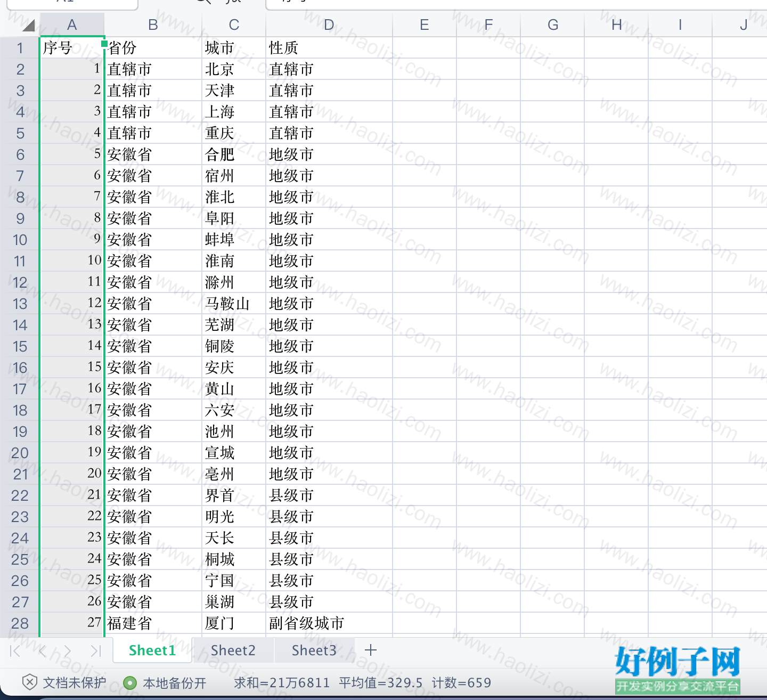This screenshot has width=767, height=700.
Task: Select cell containing 黄山
Action: (x=234, y=389)
